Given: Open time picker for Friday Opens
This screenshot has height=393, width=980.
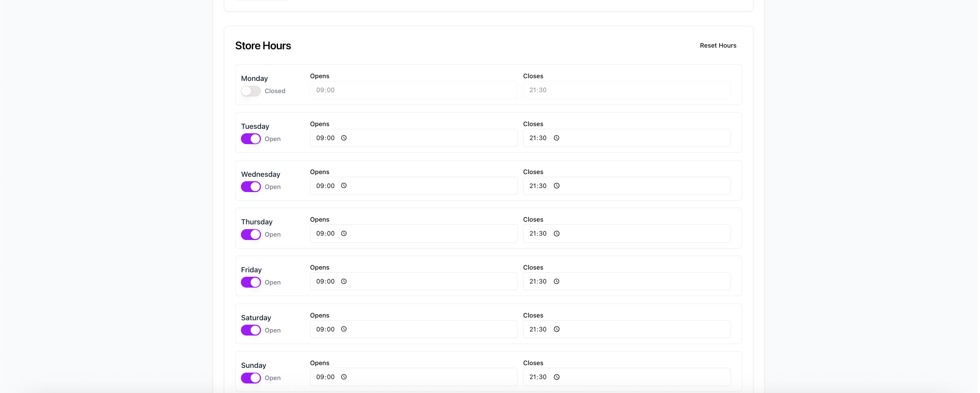Looking at the screenshot, I should tap(344, 281).
